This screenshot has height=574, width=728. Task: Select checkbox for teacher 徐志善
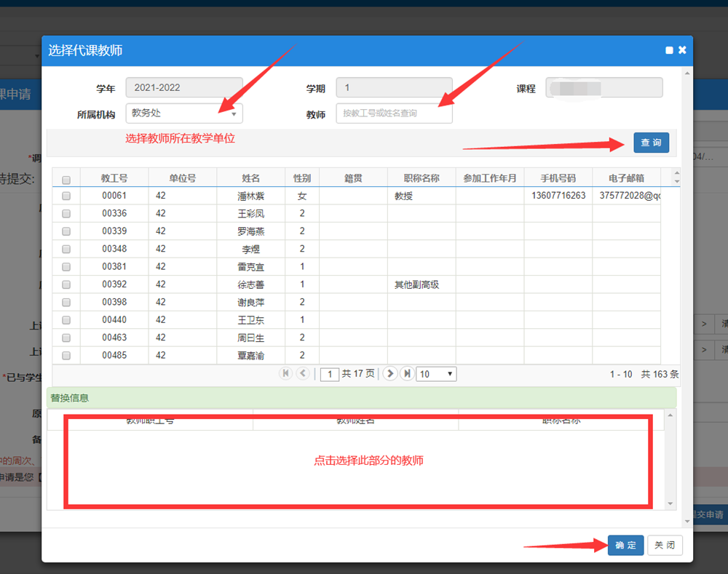[x=66, y=285]
